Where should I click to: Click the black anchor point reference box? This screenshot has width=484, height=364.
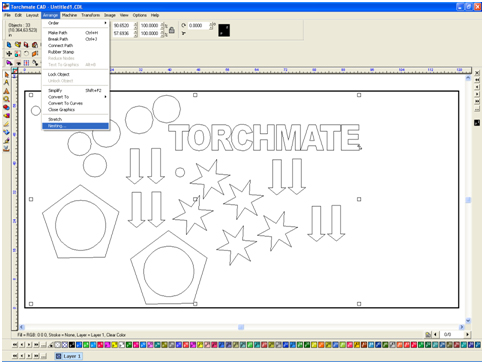pos(224,30)
